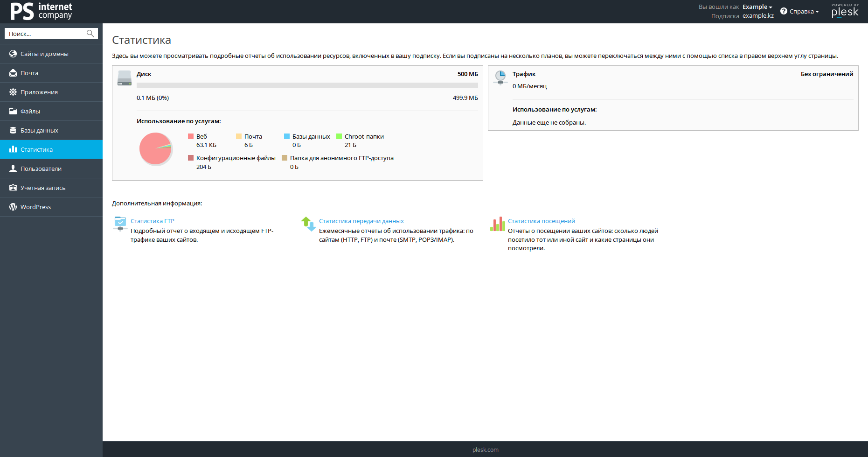Open the plesk.com footer link
The image size is (868, 457).
tap(486, 450)
